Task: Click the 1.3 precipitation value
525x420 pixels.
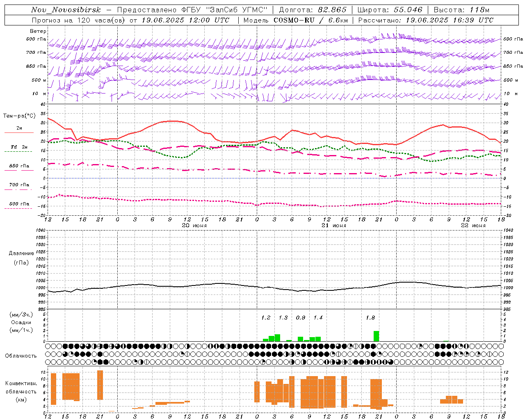Action: coord(283,318)
